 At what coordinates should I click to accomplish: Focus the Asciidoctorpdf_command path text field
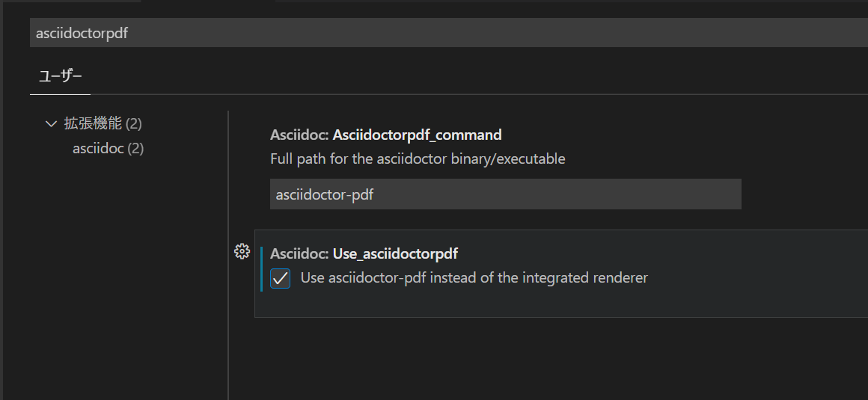(505, 194)
